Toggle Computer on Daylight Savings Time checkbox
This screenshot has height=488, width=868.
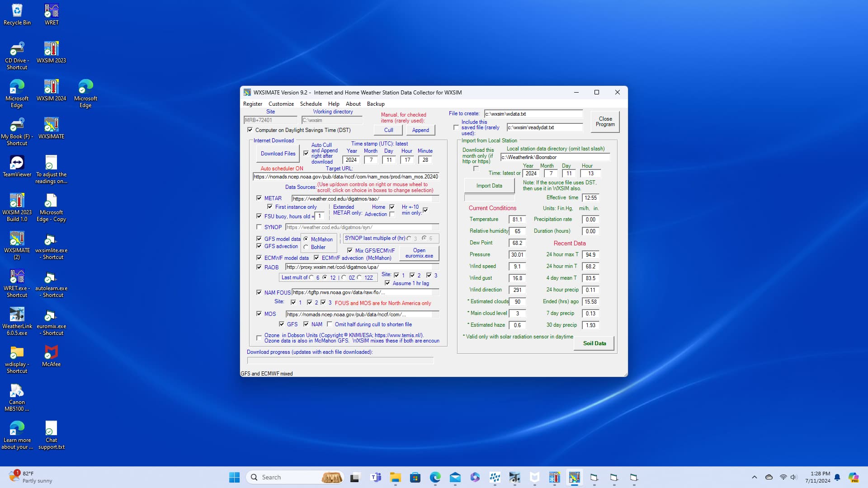pos(250,130)
